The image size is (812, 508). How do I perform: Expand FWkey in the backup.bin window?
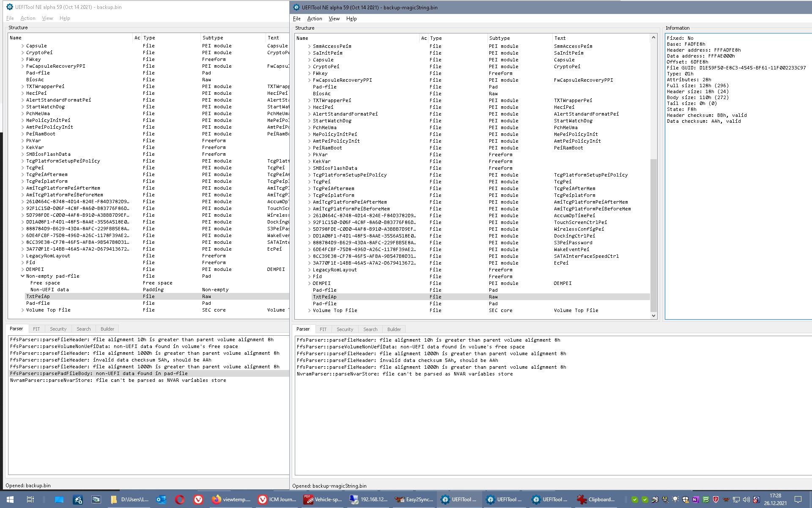pos(22,59)
